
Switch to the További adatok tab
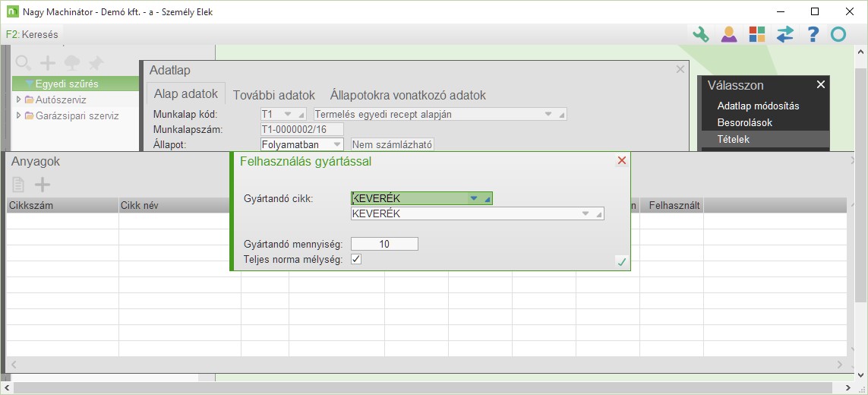click(x=274, y=95)
